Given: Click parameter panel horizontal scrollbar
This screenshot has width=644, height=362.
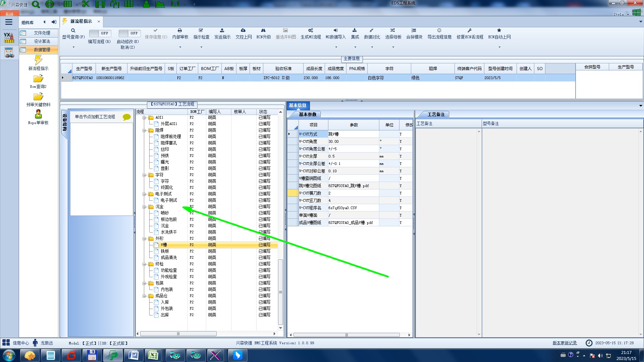Looking at the screenshot, I should click(x=346, y=335).
